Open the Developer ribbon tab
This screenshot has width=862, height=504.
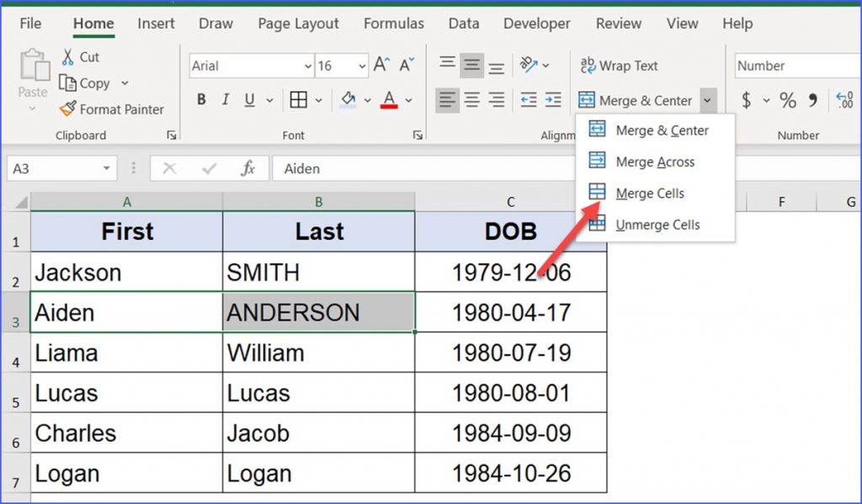pos(536,24)
